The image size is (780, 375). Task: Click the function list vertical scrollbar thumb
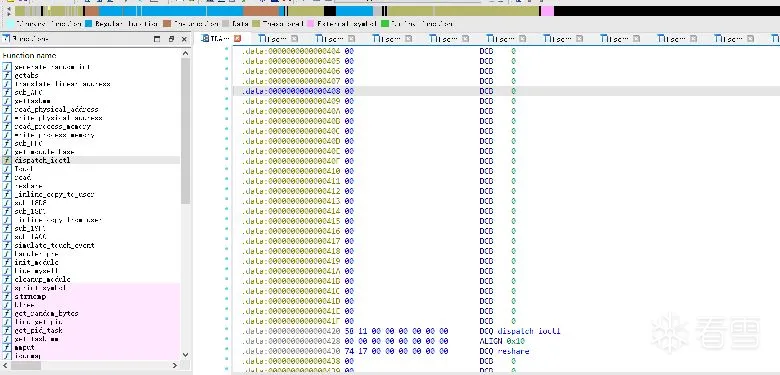coord(186,131)
